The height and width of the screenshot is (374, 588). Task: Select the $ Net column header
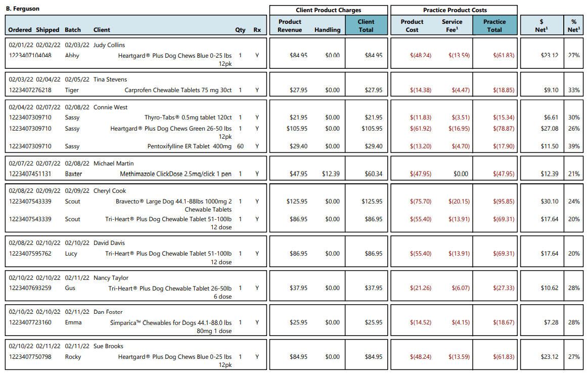click(x=541, y=25)
